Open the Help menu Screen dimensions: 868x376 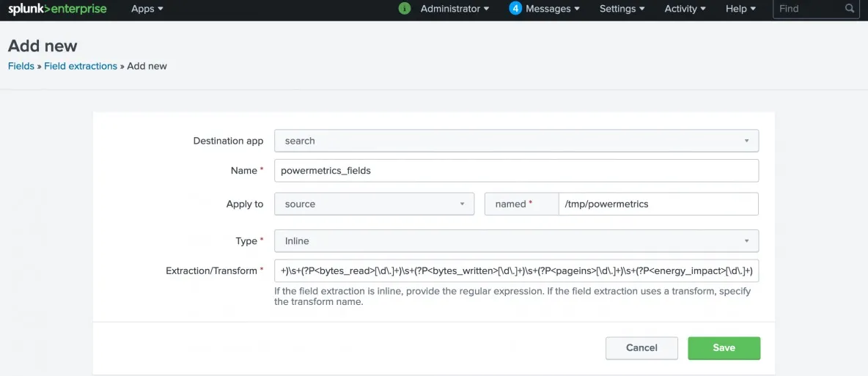point(740,9)
